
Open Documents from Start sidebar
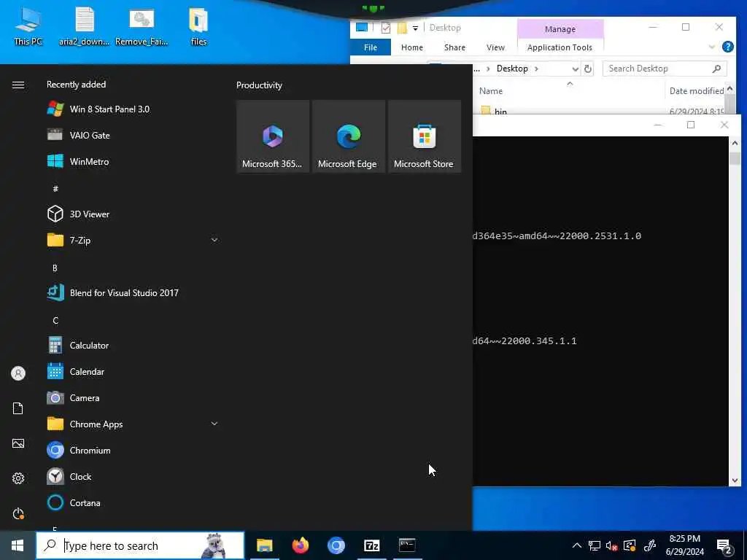[x=18, y=408]
